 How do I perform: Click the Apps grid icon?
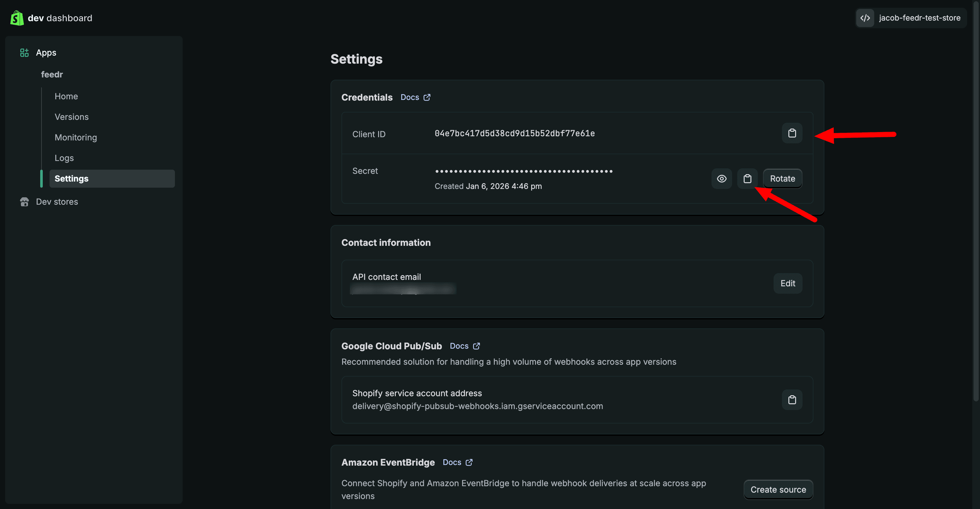click(x=24, y=53)
